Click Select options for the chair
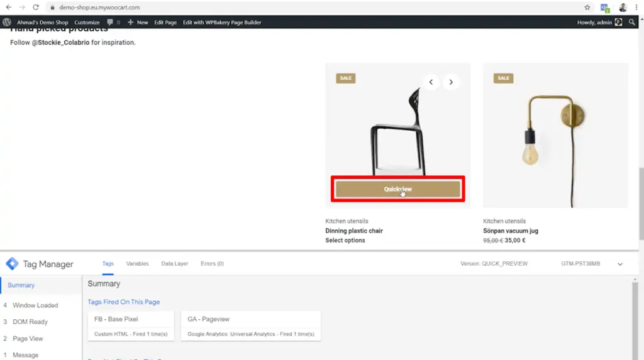This screenshot has width=644, height=360. click(x=345, y=240)
